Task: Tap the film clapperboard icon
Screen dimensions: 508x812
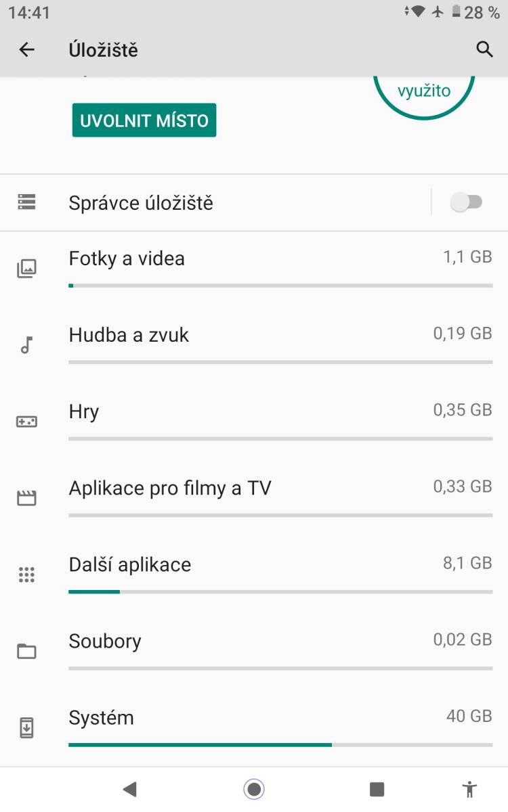Action: 26,499
